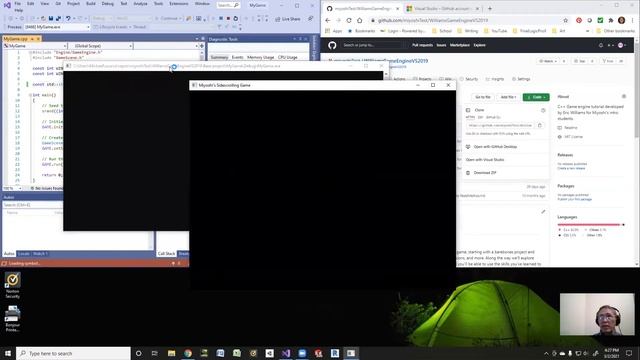The image size is (640, 360).
Task: Select the Locals tab in Visual Studio
Action: tap(23, 254)
